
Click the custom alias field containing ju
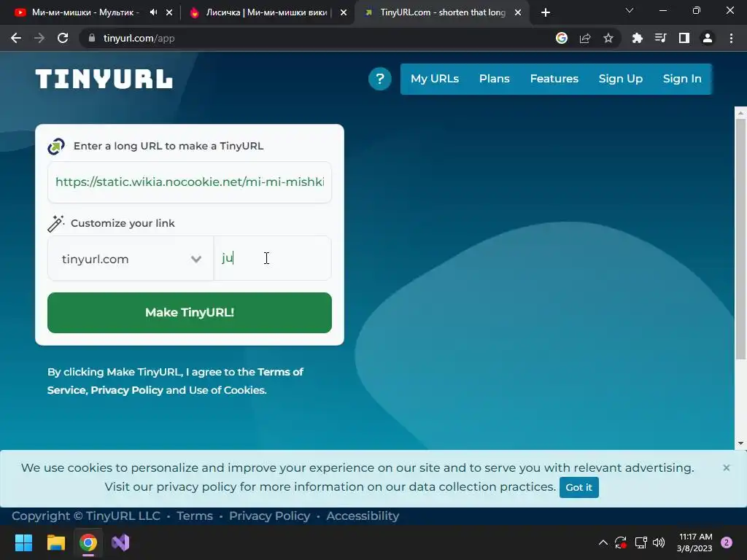[273, 258]
